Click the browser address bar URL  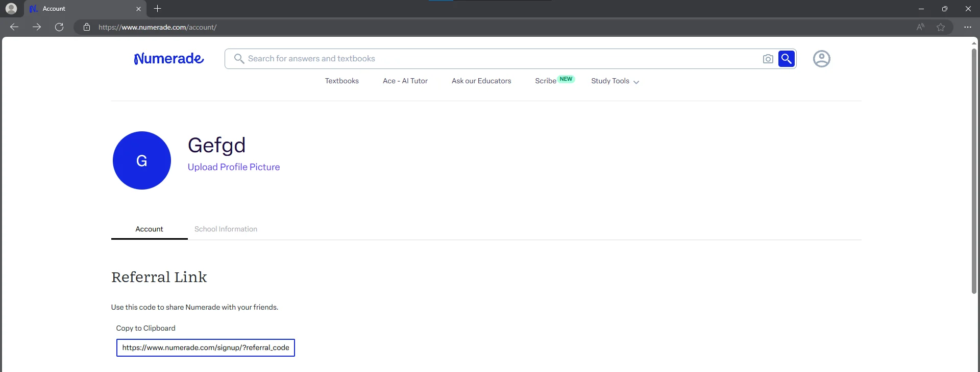pos(157,27)
